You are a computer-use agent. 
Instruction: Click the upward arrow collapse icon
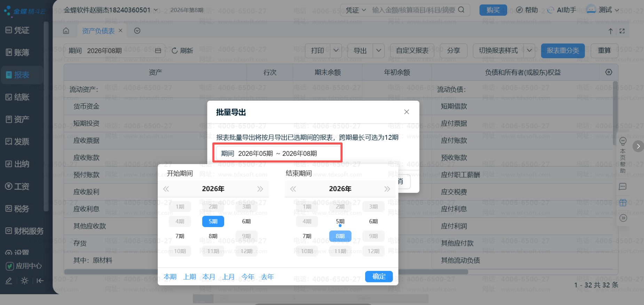[x=610, y=31]
